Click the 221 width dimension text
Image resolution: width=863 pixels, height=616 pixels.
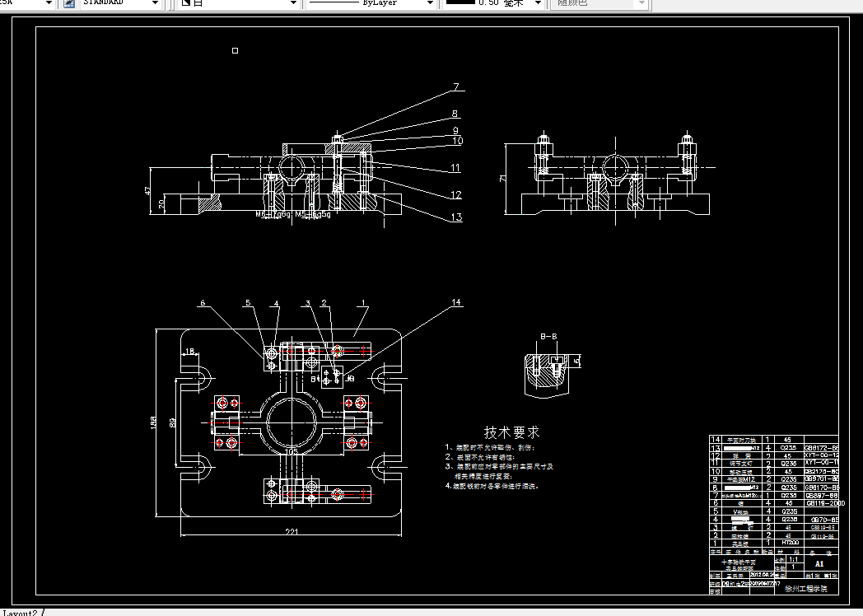292,532
